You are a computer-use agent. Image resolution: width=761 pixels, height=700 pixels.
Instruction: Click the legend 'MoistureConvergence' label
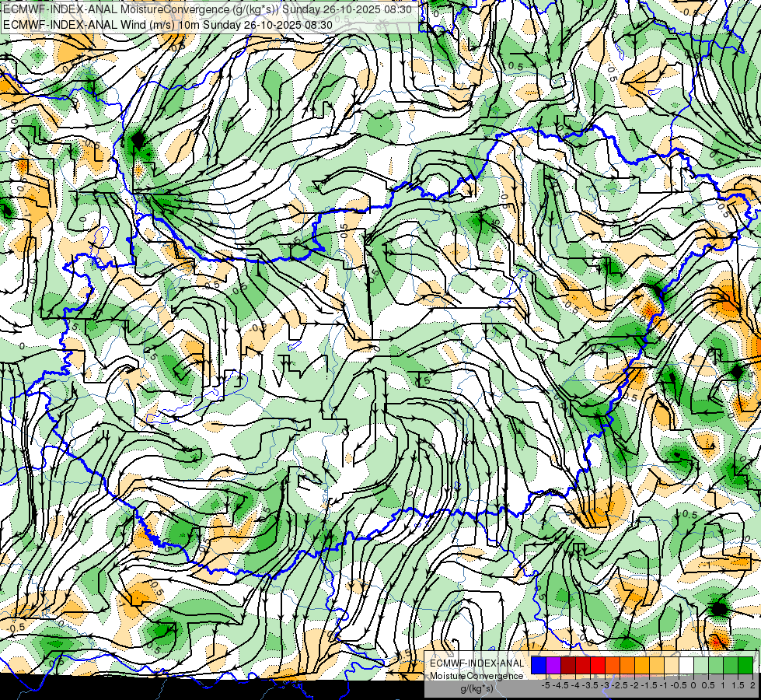tap(476, 676)
